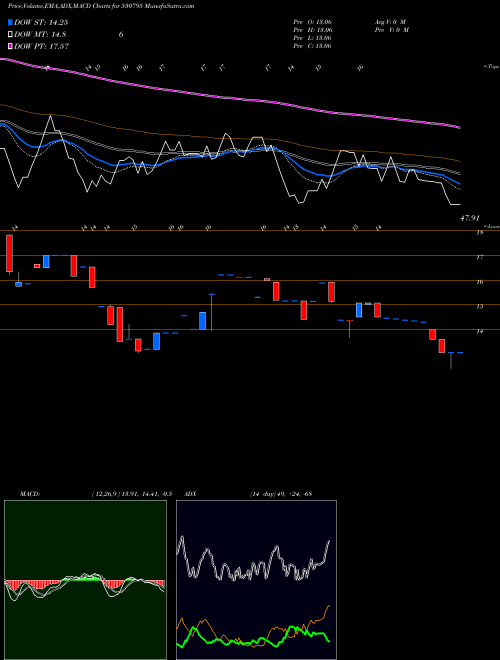Click the magenta DOW PT legend swatch
500x660 pixels.
(x=10, y=46)
